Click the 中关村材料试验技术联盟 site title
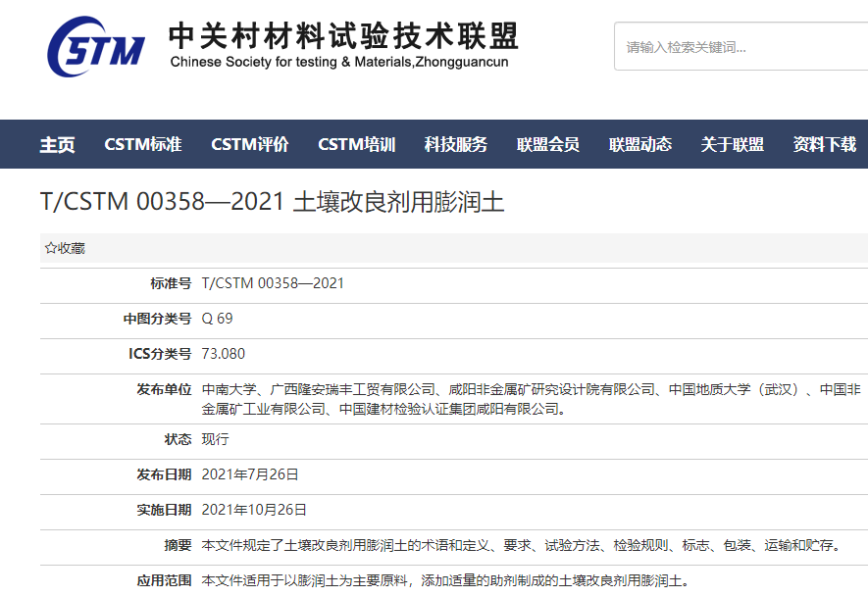This screenshot has height=597, width=868. click(343, 35)
